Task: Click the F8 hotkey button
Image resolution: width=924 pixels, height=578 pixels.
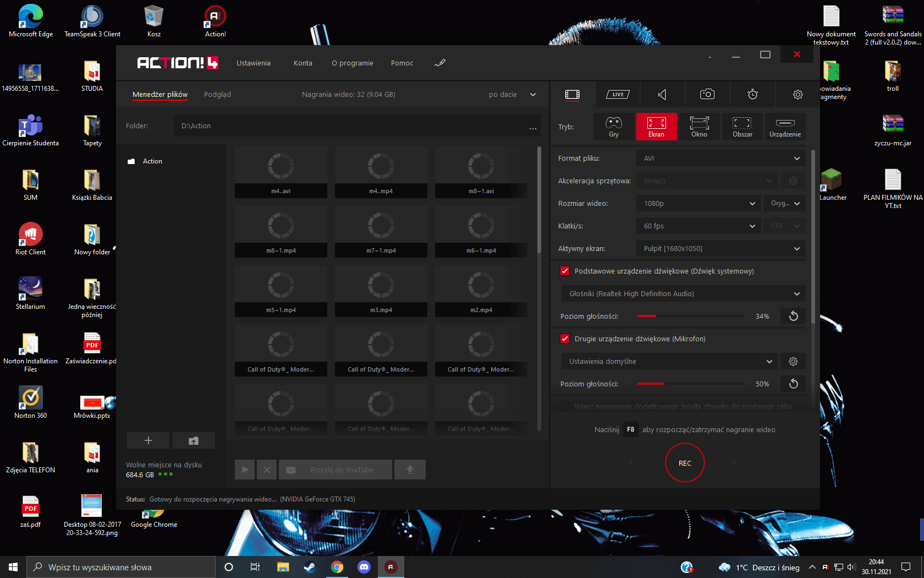Action: pyautogui.click(x=631, y=429)
